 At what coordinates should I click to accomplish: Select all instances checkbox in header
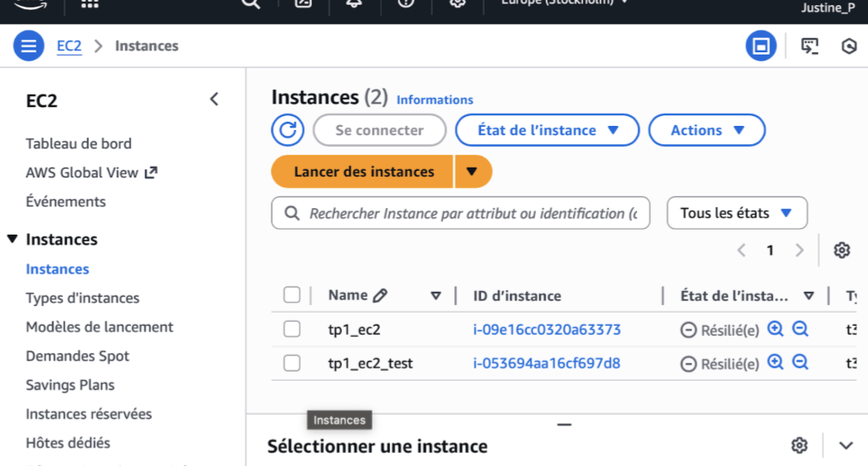292,295
